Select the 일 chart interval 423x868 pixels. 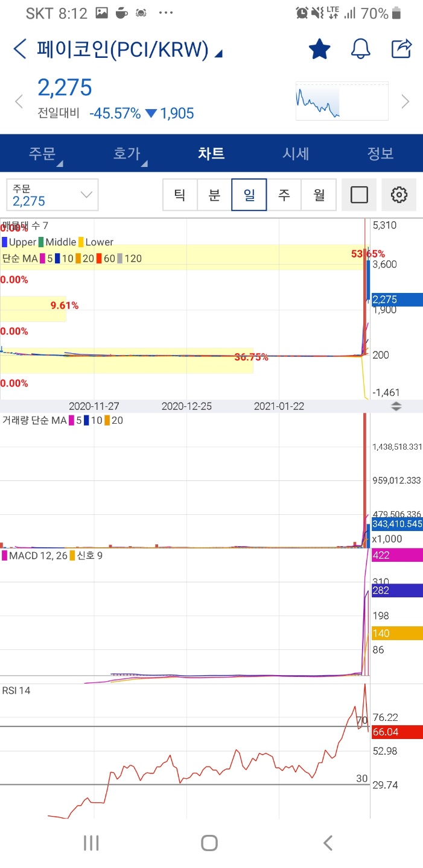pos(249,195)
